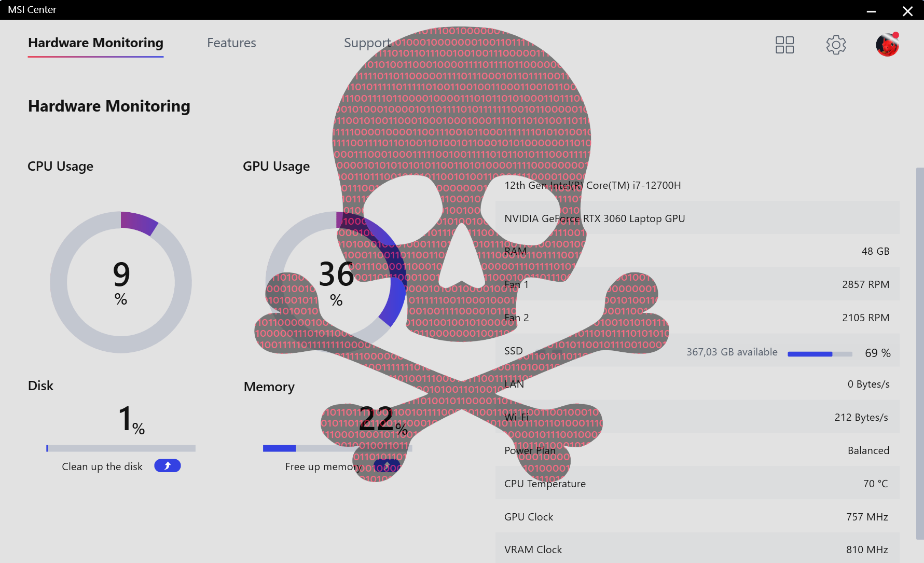Click the GPU Usage gauge showing 36%
The image size is (924, 563).
(336, 282)
